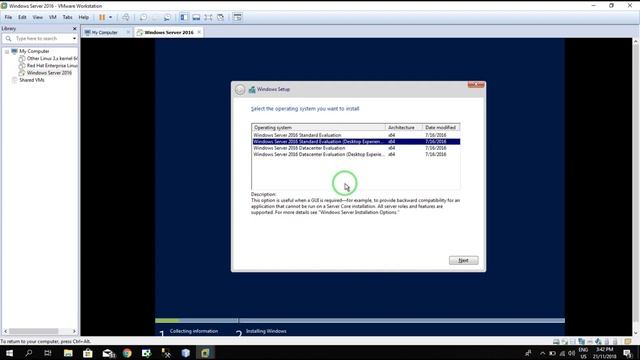The height and width of the screenshot is (360, 640).
Task: Select Shared VMs in the Library
Action: 31,80
